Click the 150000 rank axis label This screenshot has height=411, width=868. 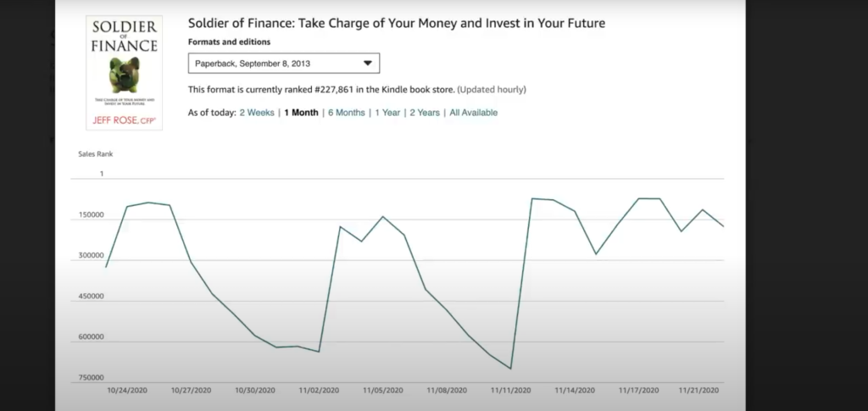point(91,215)
